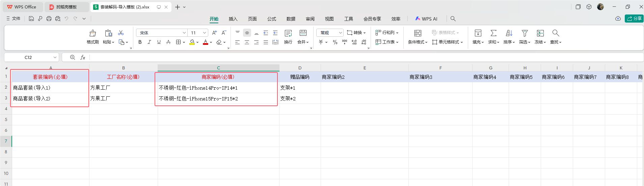Image resolution: width=644 pixels, height=186 pixels.
Task: Click the Paste clipboard icon
Action: [108, 33]
